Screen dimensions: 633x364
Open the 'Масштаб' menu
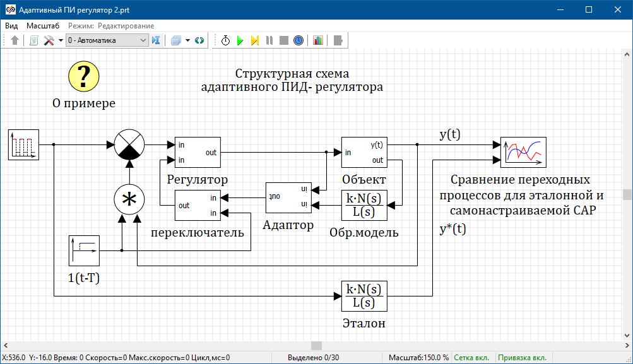tap(42, 26)
